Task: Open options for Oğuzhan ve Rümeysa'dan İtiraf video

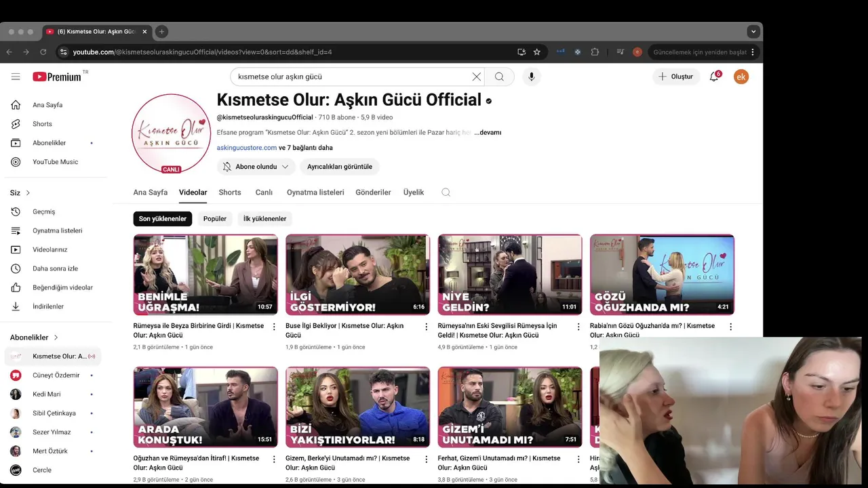Action: click(x=274, y=459)
